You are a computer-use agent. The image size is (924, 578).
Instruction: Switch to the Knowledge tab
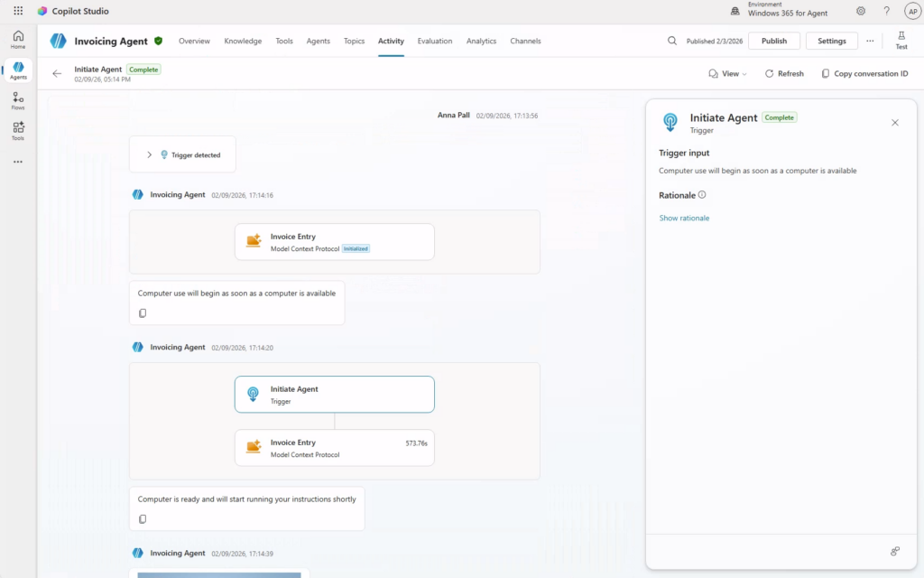[x=243, y=41]
